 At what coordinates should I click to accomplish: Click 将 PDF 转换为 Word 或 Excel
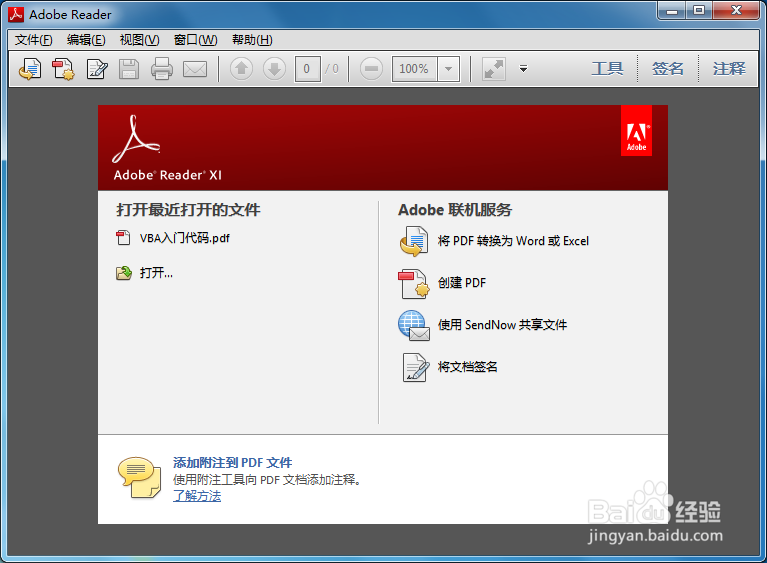tap(513, 241)
